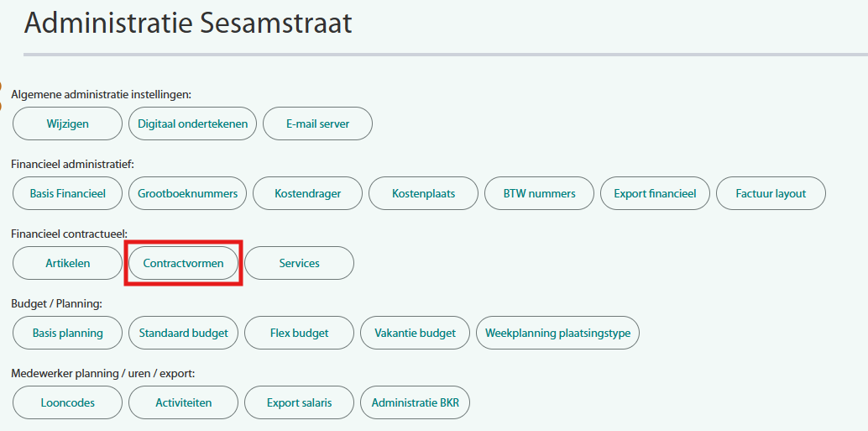
Task: Open Kostenplaats settings
Action: (x=423, y=193)
